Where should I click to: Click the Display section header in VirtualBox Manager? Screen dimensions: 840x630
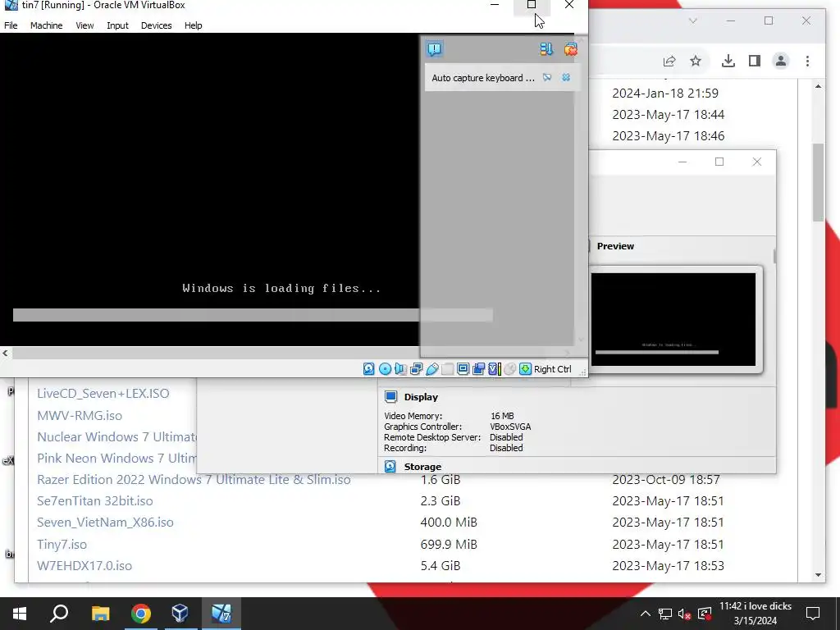pos(421,397)
